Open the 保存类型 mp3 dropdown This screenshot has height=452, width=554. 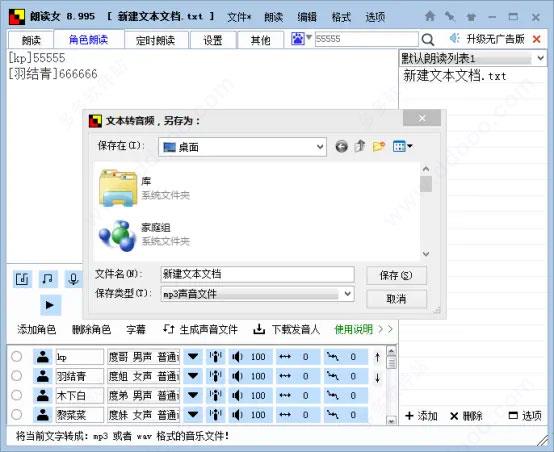click(347, 294)
